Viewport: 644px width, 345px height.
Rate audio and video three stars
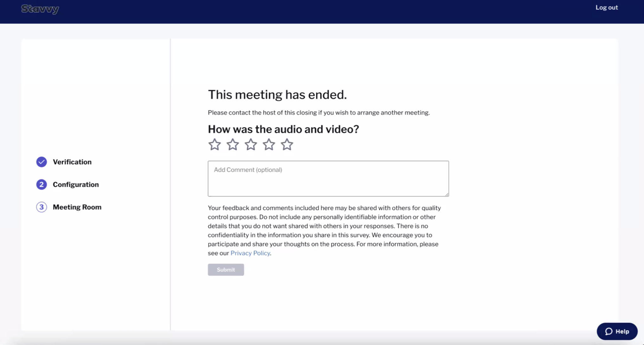pos(251,144)
